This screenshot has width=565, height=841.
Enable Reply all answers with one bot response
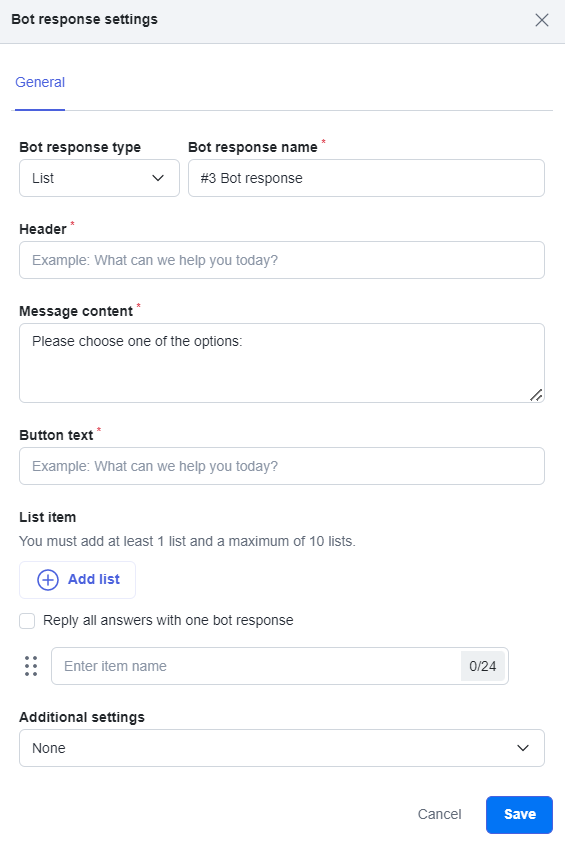tap(27, 621)
